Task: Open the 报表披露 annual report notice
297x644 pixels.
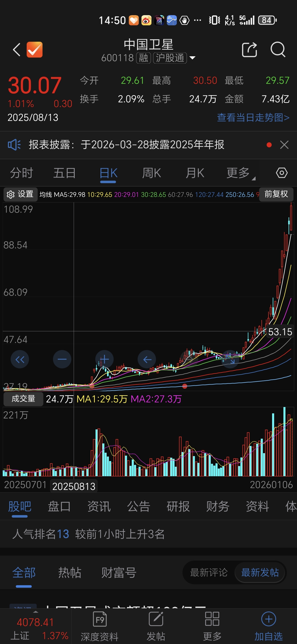Action: (x=126, y=145)
